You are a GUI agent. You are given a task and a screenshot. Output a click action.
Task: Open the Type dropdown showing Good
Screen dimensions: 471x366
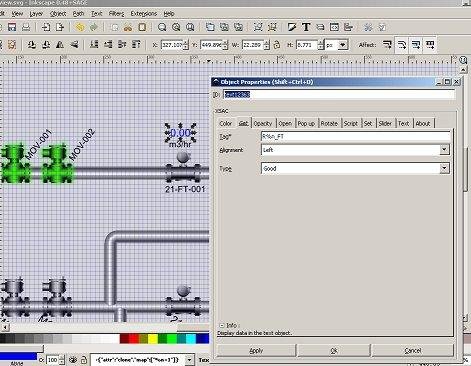[x=444, y=169]
